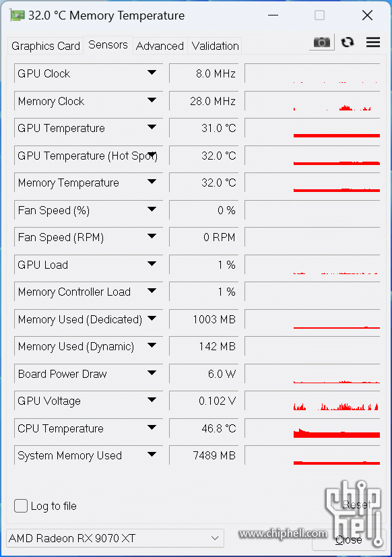Expand the Board Power Draw dropdown
Image resolution: width=392 pixels, height=557 pixels.
(x=152, y=372)
